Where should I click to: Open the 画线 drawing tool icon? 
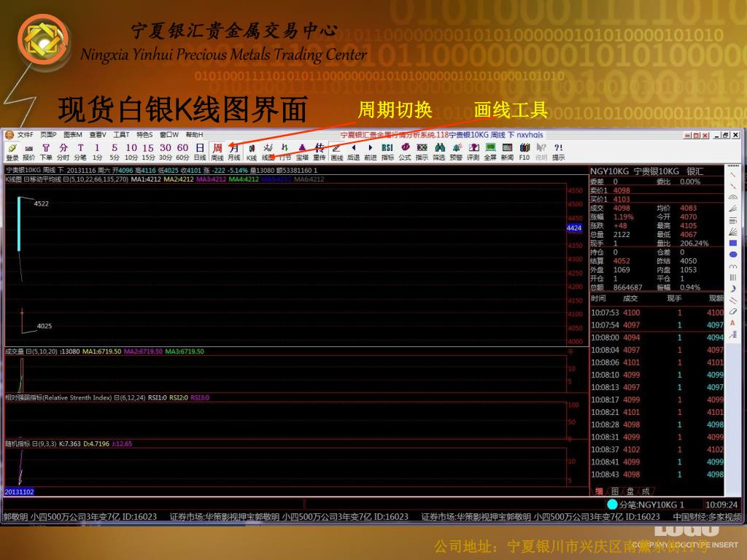(x=337, y=152)
